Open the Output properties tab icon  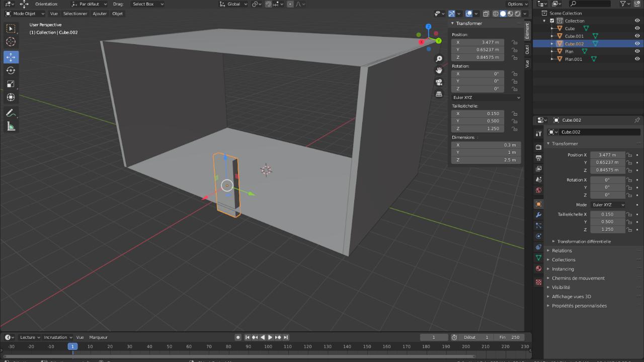(538, 158)
